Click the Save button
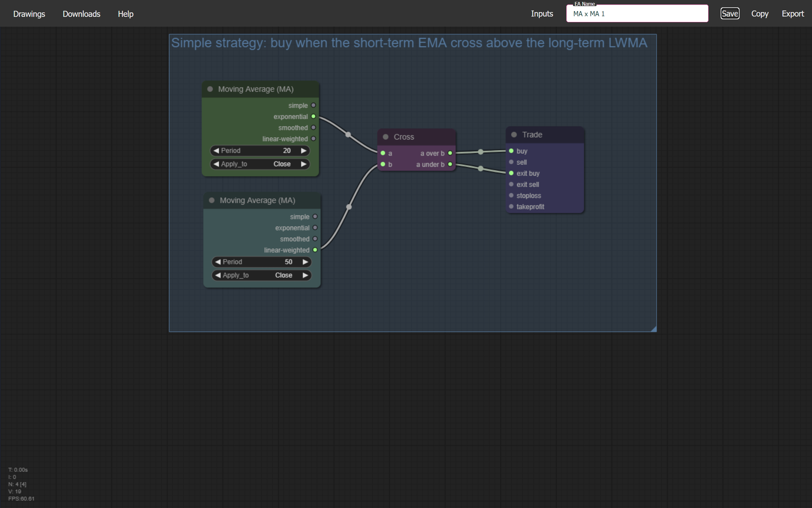Image resolution: width=812 pixels, height=508 pixels. click(730, 13)
